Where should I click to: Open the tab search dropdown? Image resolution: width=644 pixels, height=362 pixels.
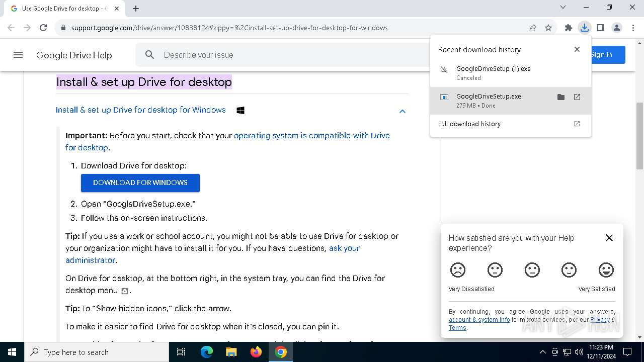563,8
